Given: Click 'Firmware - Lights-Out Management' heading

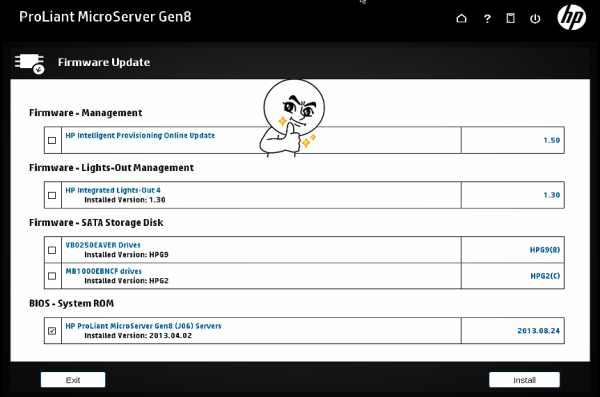Looking at the screenshot, I should (111, 168).
